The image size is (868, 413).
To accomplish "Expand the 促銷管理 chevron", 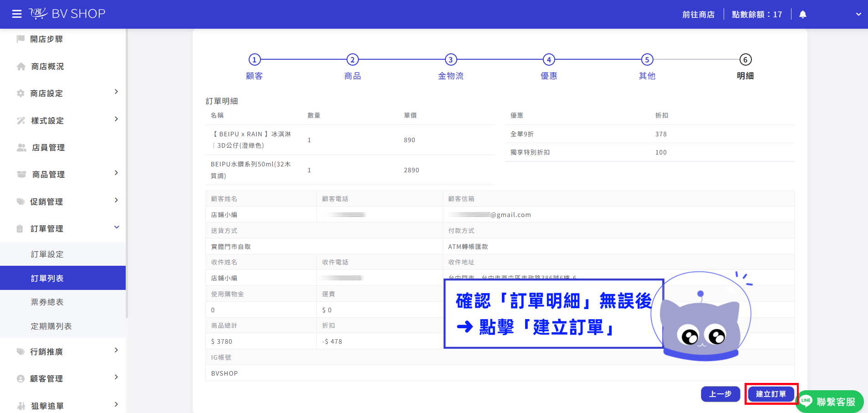I will coord(117,200).
